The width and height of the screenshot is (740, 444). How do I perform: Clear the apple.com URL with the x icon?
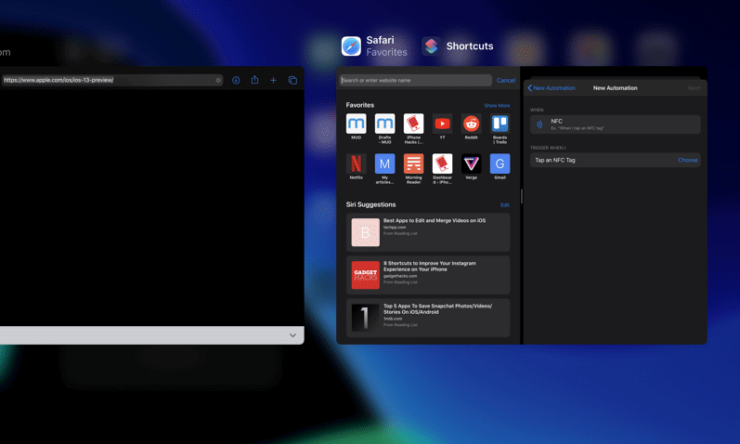pos(218,80)
